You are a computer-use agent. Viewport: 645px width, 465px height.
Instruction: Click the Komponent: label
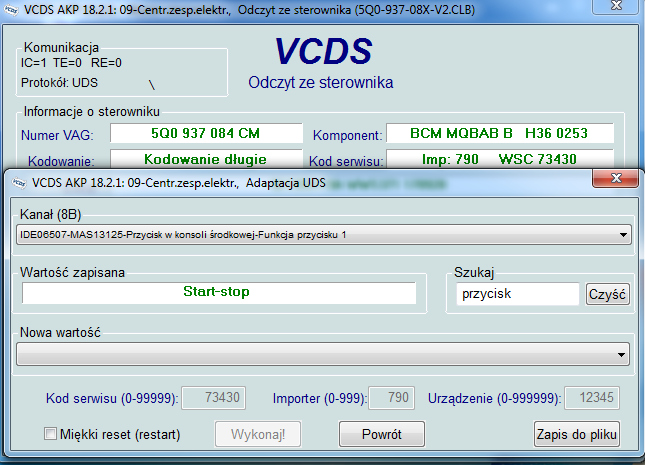coord(348,135)
